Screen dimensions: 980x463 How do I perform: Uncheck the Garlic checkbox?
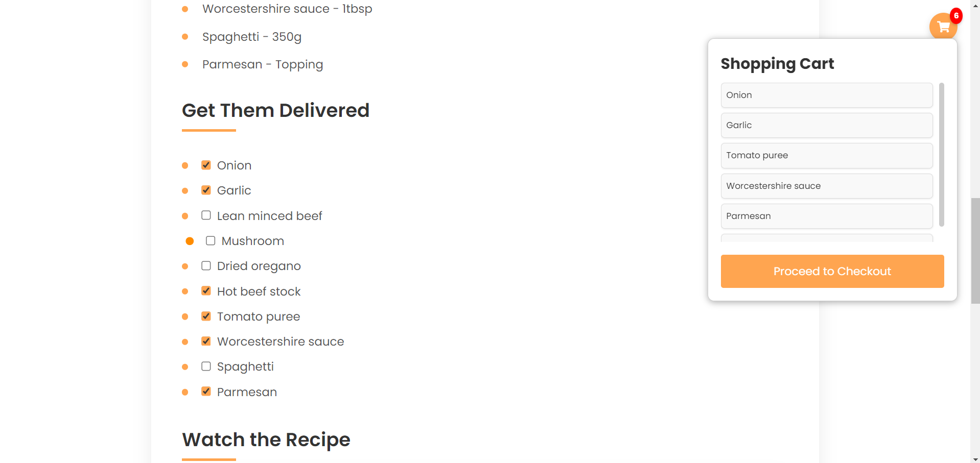pyautogui.click(x=206, y=190)
